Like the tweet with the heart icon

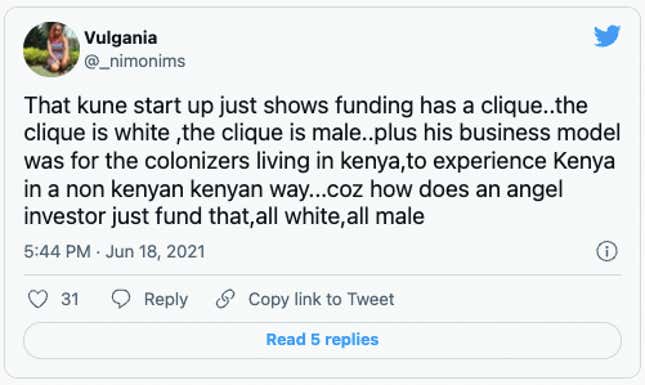(x=38, y=299)
